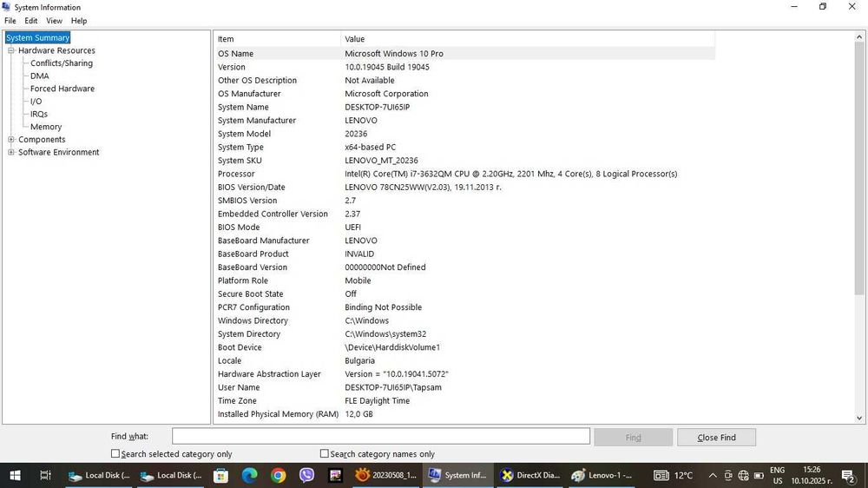Select the System Model row
Screen dimensions: 868x488
(x=464, y=134)
